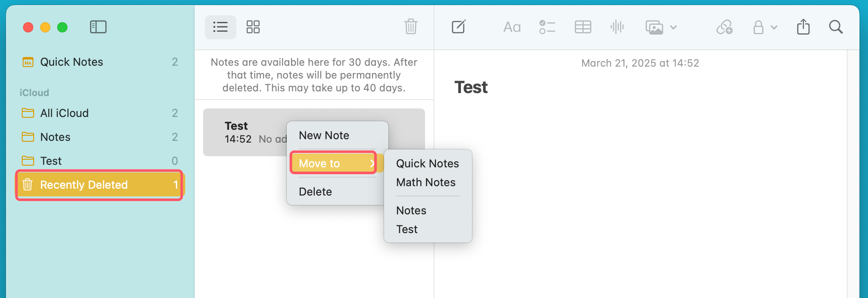Click the collaboration link icon
The width and height of the screenshot is (868, 298).
pyautogui.click(x=724, y=27)
